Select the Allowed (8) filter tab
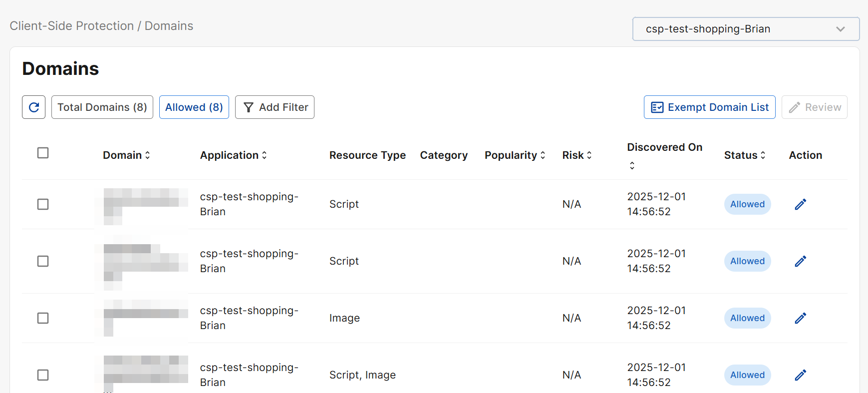Viewport: 868px width, 393px height. click(x=194, y=107)
